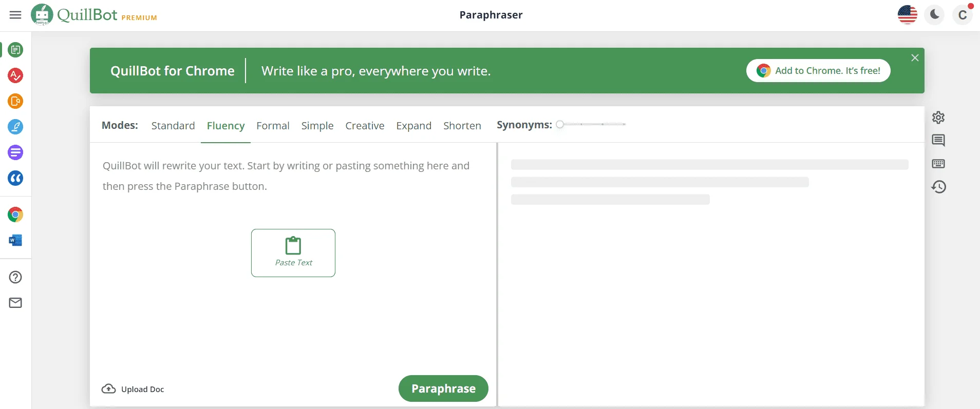The height and width of the screenshot is (409, 980).
Task: Select the Expand mode
Action: coord(413,126)
